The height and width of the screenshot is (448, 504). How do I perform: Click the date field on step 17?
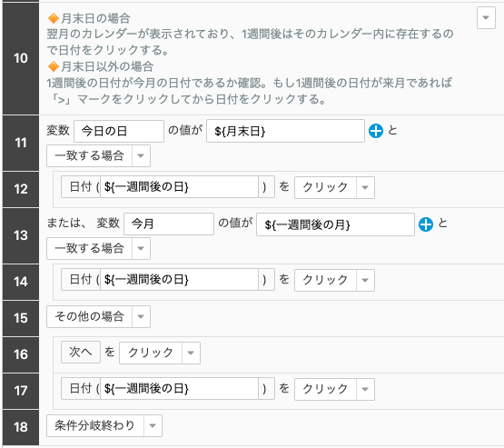coord(180,389)
